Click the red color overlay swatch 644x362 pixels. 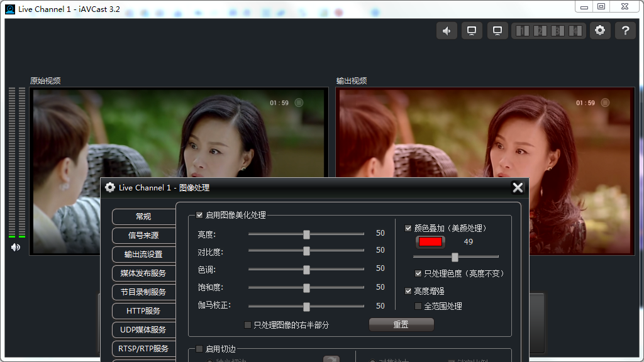point(430,242)
